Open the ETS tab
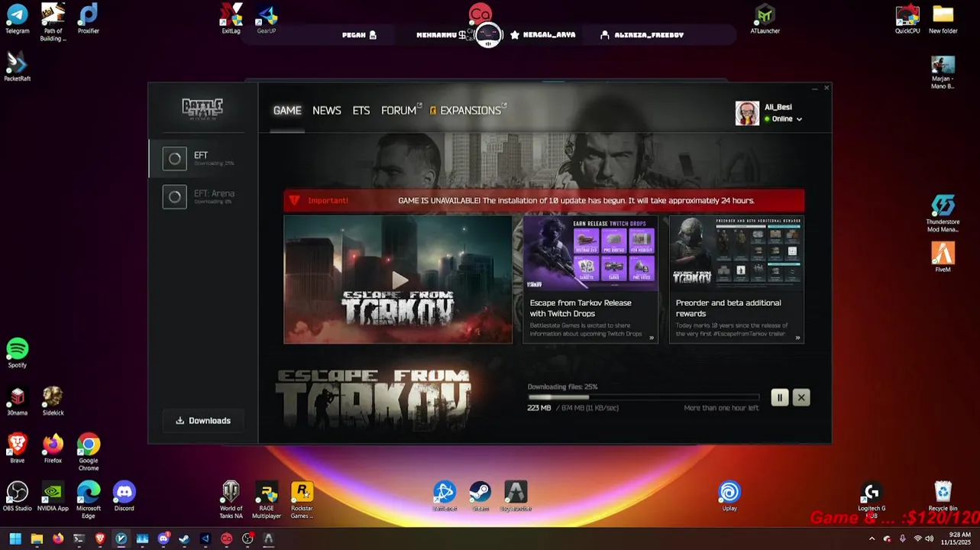 point(361,111)
